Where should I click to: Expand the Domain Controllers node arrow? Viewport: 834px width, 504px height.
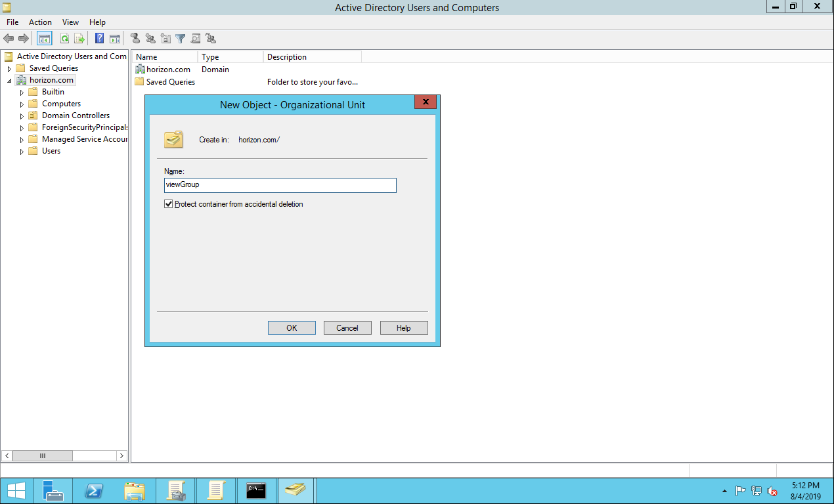coord(22,116)
